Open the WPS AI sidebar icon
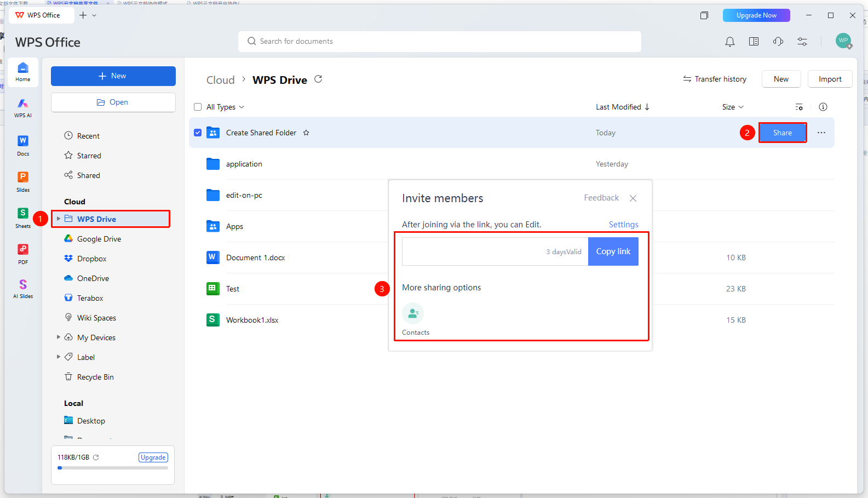Image resolution: width=868 pixels, height=498 pixels. coord(22,108)
